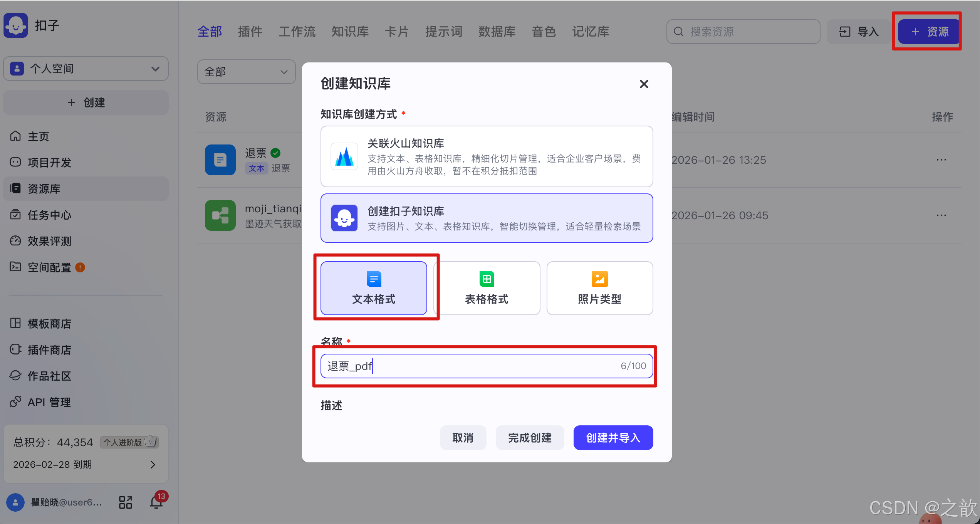Select the 项目开发 sidebar icon

(15, 162)
